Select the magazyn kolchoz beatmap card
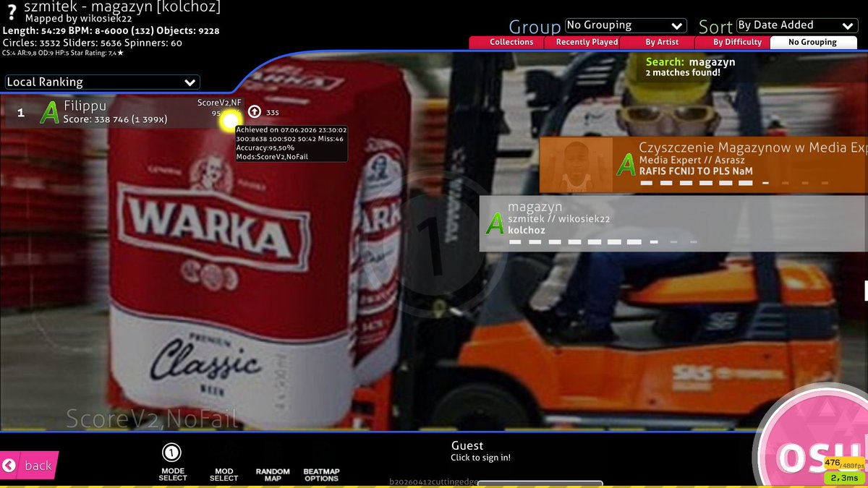Screen dimensions: 868x488 pyautogui.click(x=673, y=223)
